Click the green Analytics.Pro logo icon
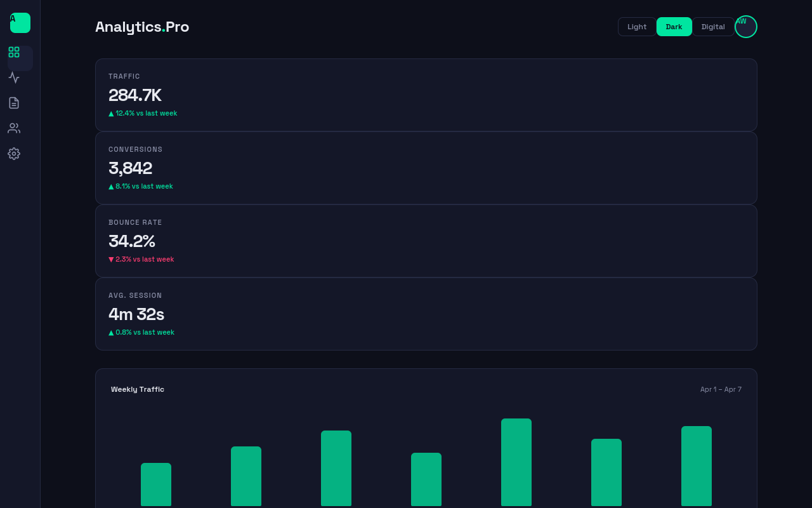 [x=20, y=22]
